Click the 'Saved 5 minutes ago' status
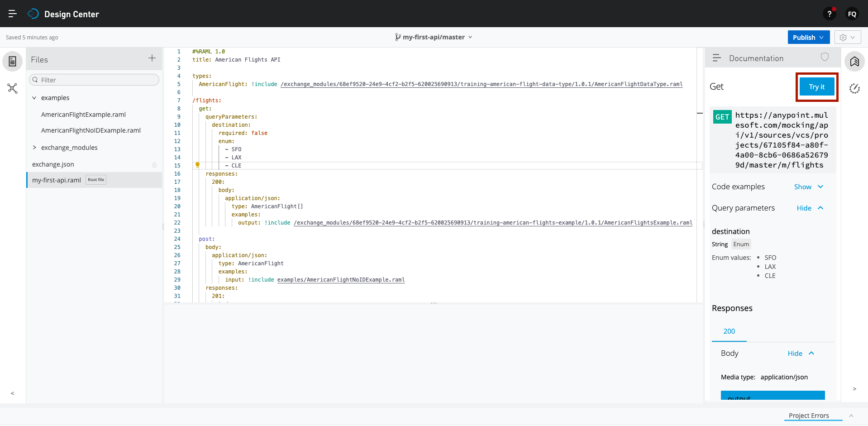Image resolution: width=868 pixels, height=426 pixels. (32, 38)
